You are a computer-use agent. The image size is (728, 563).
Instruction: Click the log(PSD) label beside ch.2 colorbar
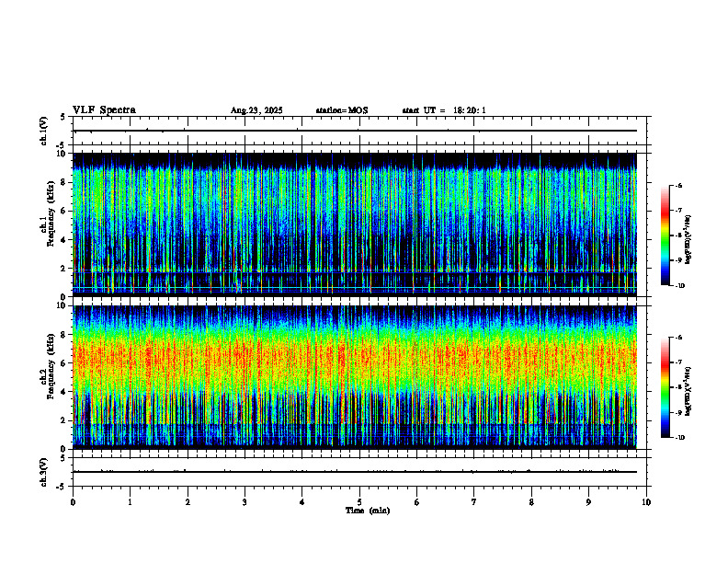coord(688,391)
